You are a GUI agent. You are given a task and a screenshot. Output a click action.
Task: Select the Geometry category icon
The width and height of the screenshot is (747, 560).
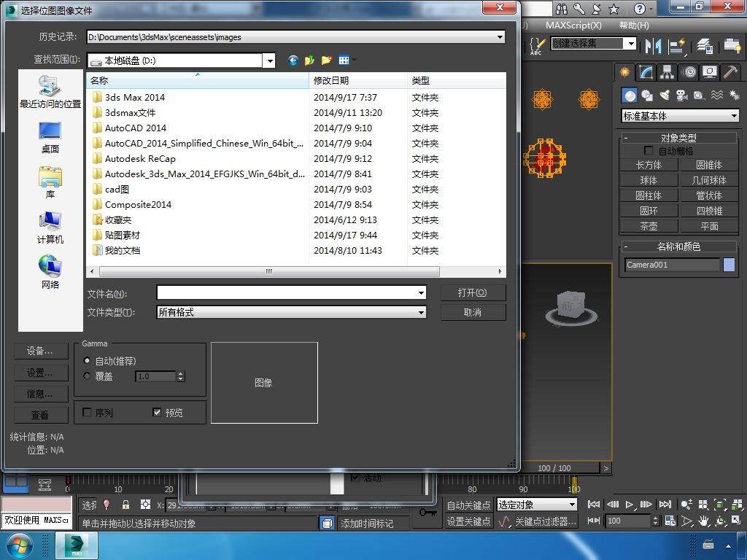point(630,96)
